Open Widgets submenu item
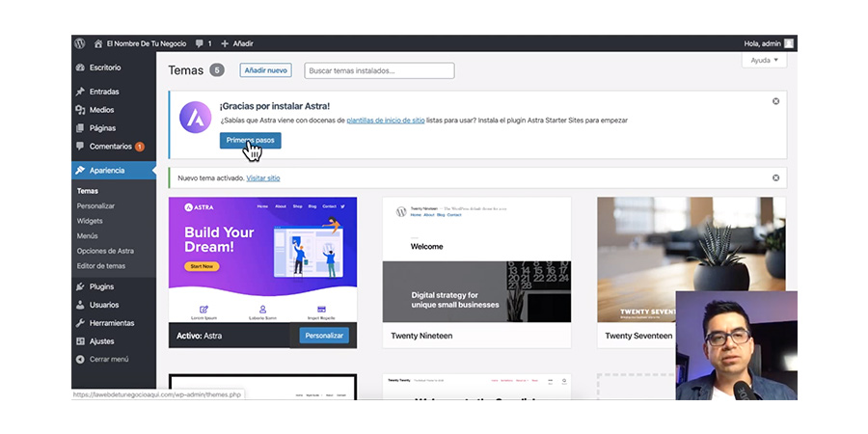The image size is (868, 434). pos(90,221)
